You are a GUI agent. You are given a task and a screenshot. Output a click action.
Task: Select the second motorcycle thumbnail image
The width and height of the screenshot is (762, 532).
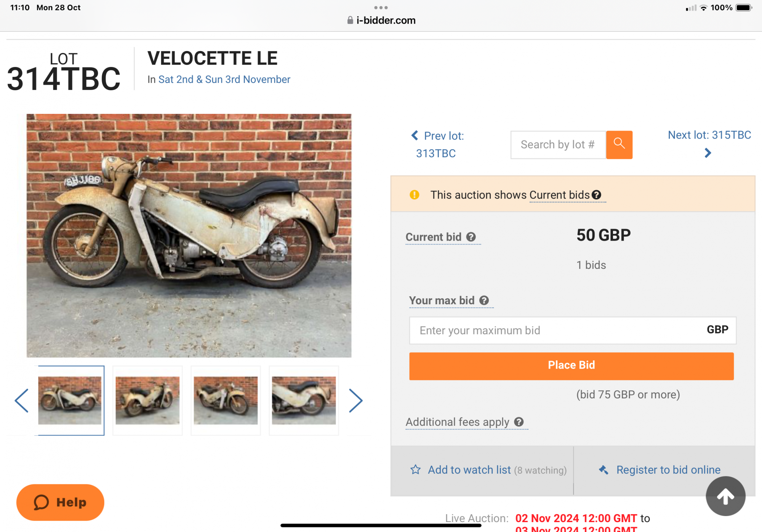(x=147, y=401)
